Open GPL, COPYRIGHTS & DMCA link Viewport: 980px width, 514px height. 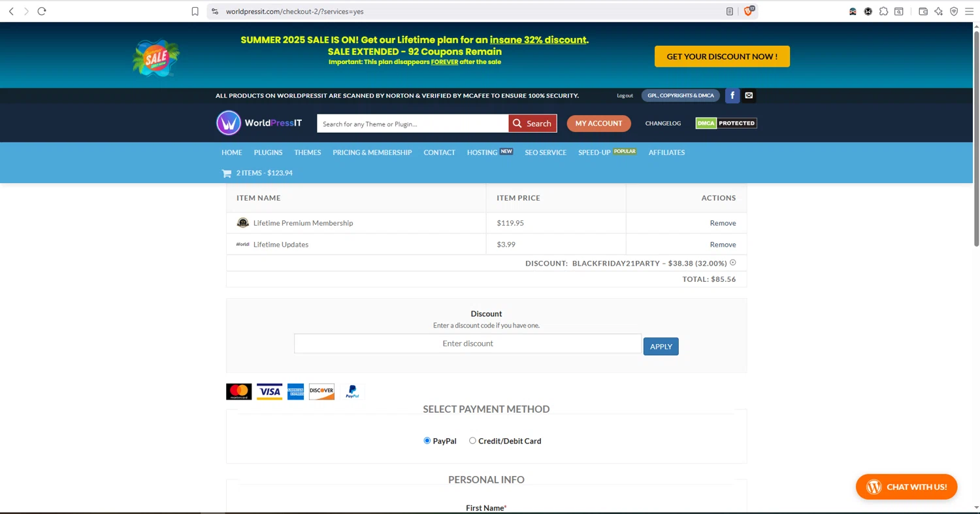tap(681, 95)
